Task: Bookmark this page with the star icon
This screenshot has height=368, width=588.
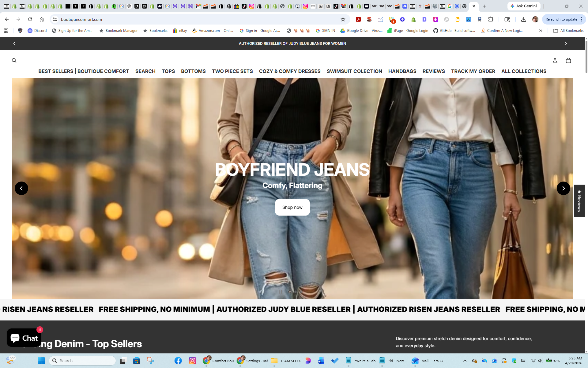Action: pos(343,19)
